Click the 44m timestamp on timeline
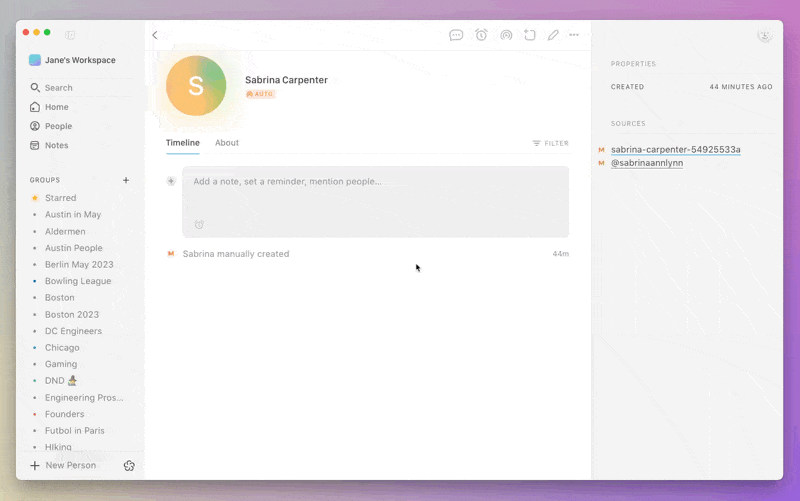The height and width of the screenshot is (501, 800). click(560, 254)
